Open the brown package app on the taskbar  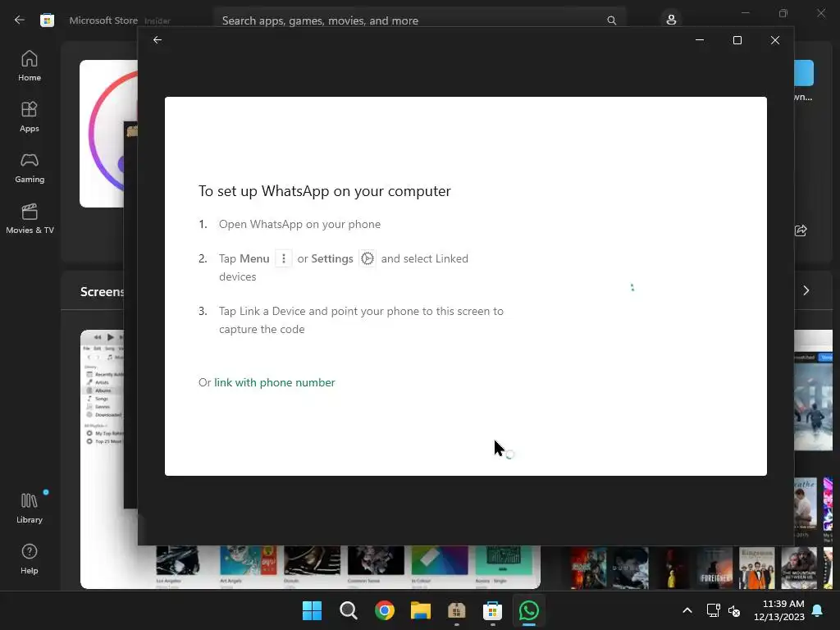(456, 610)
